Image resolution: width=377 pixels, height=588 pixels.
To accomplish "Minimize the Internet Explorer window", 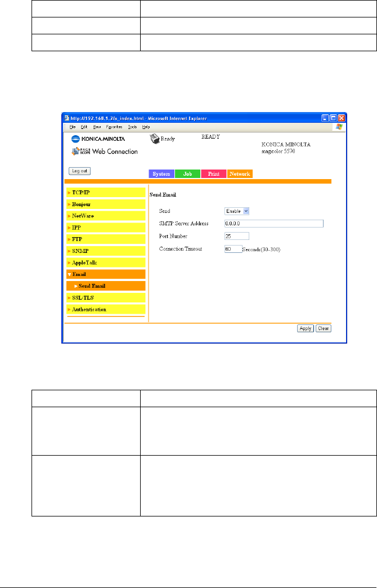I will 325,118.
